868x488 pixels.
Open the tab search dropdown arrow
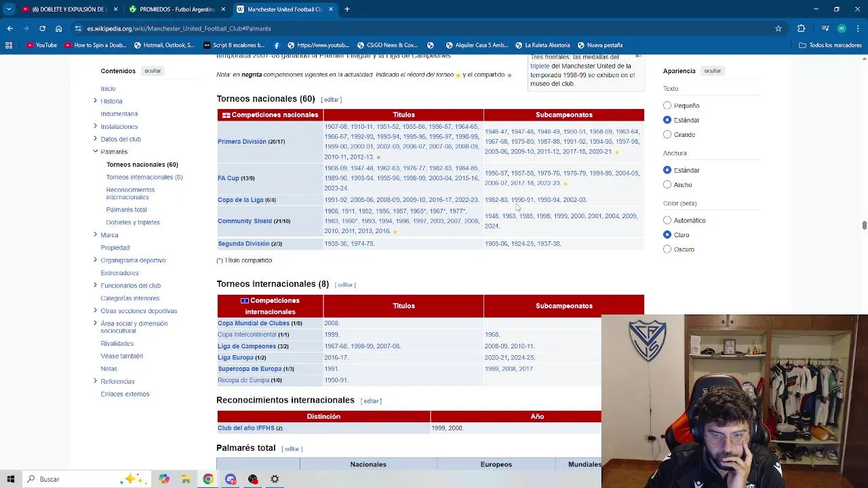(x=9, y=9)
